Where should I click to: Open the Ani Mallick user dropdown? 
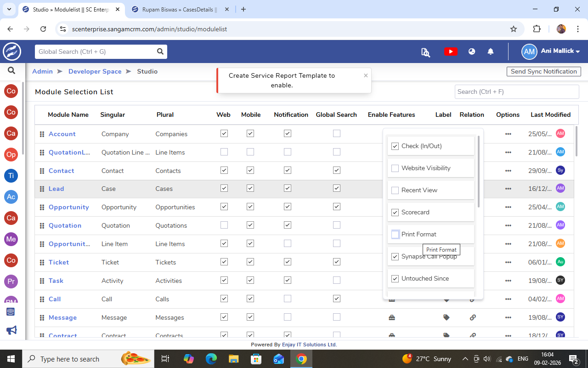click(x=551, y=52)
